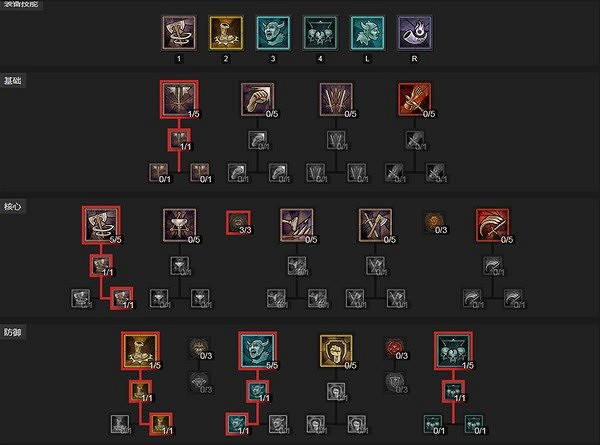Click the 基础 section label
Screen dimensions: 600x445
click(13, 81)
